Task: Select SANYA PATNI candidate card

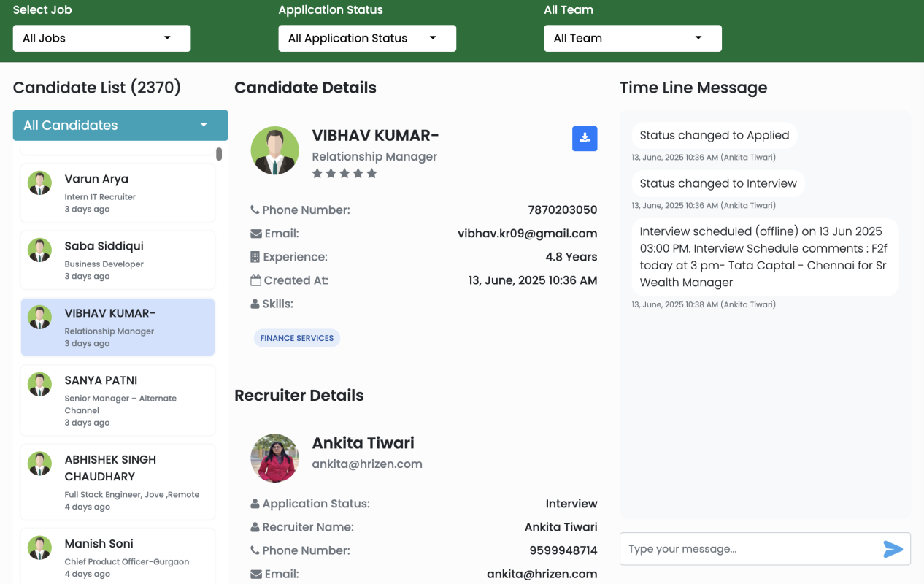Action: 118,400
